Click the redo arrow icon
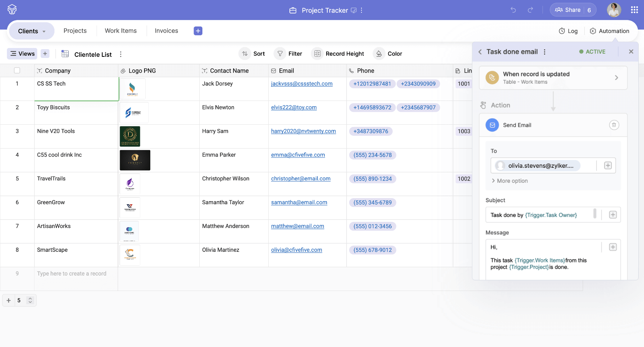 [530, 10]
